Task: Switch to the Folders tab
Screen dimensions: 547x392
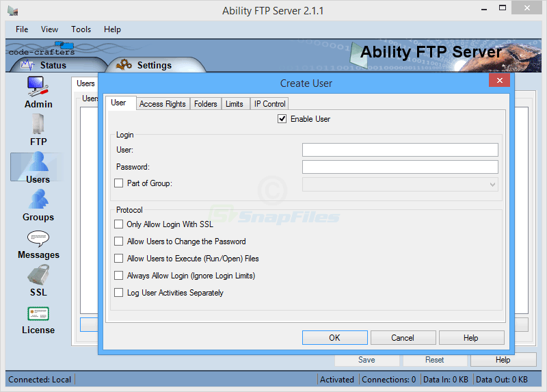Action: tap(206, 104)
